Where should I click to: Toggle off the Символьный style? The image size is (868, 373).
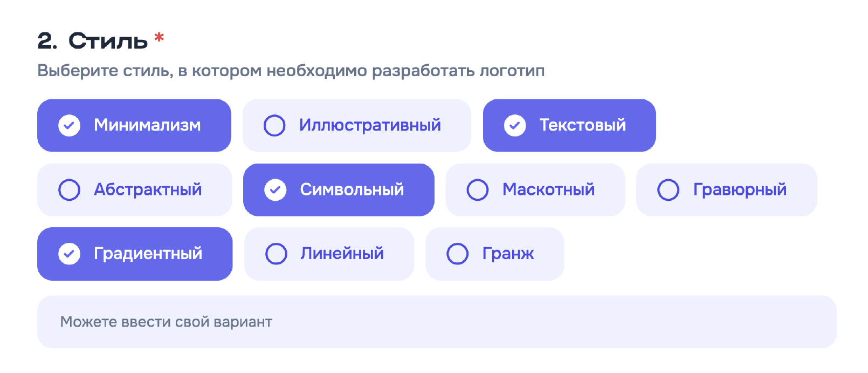coord(339,189)
